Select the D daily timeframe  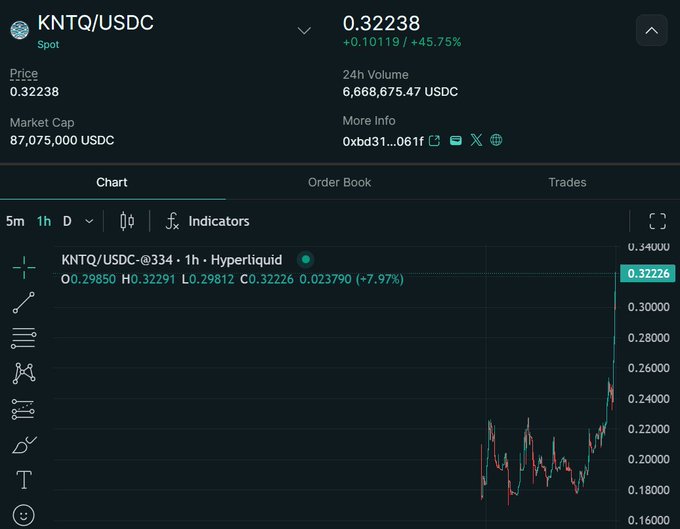click(x=67, y=221)
